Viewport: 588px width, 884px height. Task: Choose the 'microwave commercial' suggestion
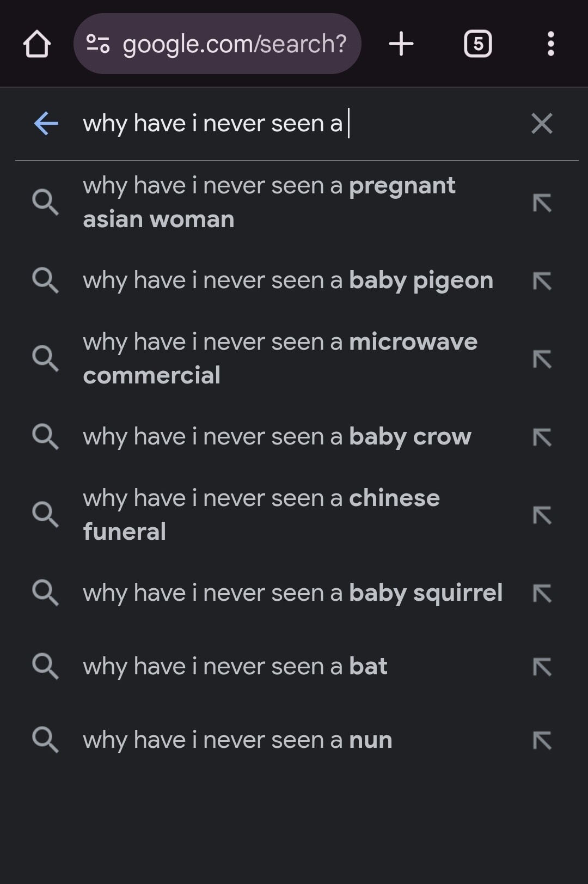(294, 358)
